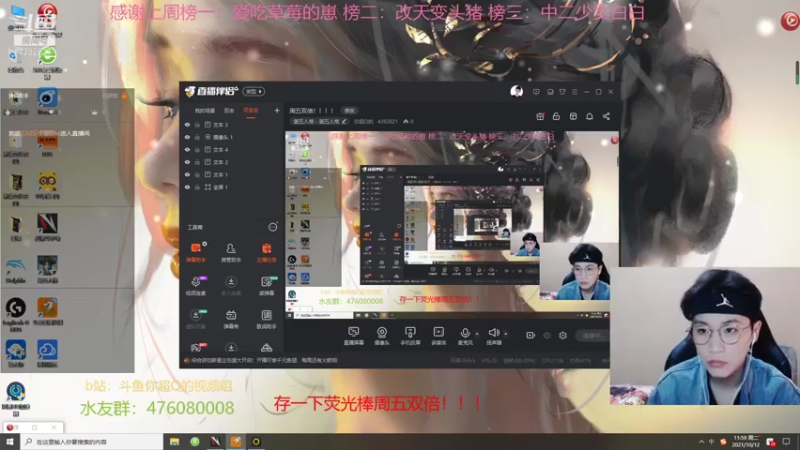Image resolution: width=800 pixels, height=450 pixels.
Task: Hide the 文本 4 layer
Action: click(x=187, y=149)
